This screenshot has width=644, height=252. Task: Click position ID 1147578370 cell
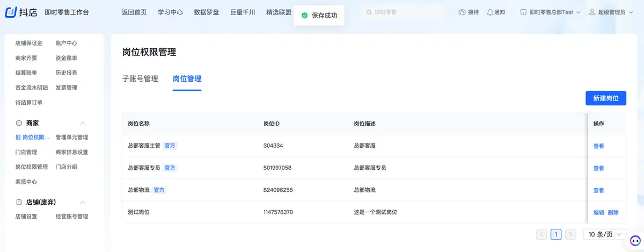(x=278, y=212)
